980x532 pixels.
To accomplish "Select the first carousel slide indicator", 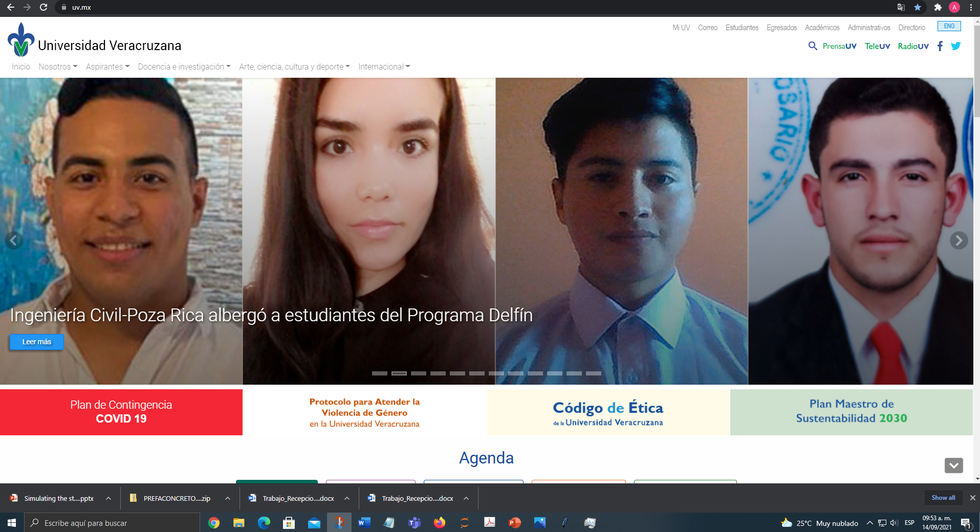I will [379, 373].
